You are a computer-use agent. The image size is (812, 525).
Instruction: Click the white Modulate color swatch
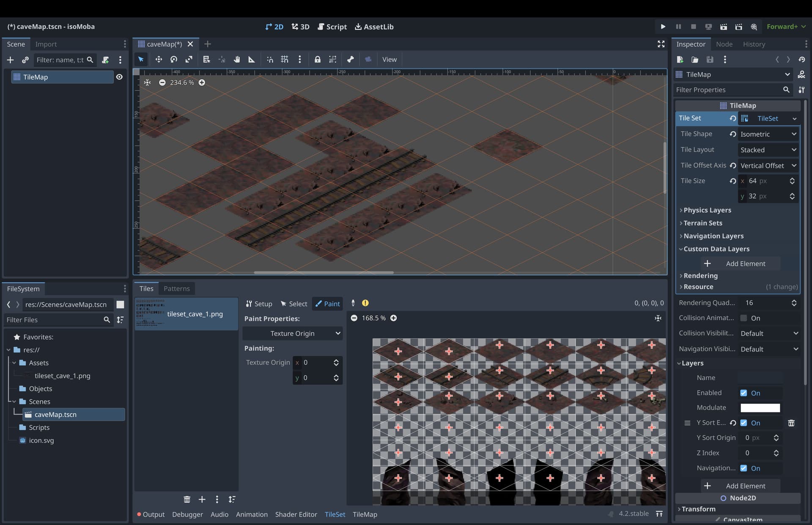(x=760, y=407)
